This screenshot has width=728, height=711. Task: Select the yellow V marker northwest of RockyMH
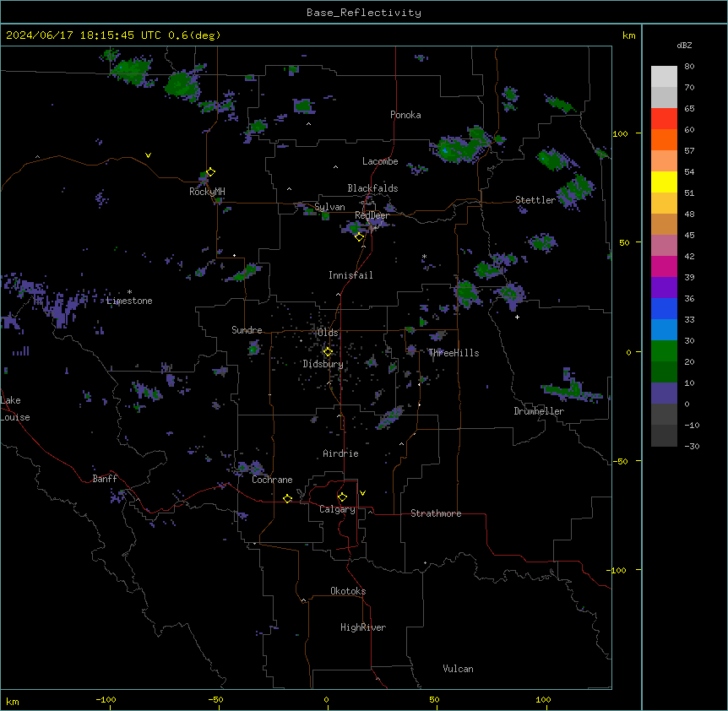148,155
